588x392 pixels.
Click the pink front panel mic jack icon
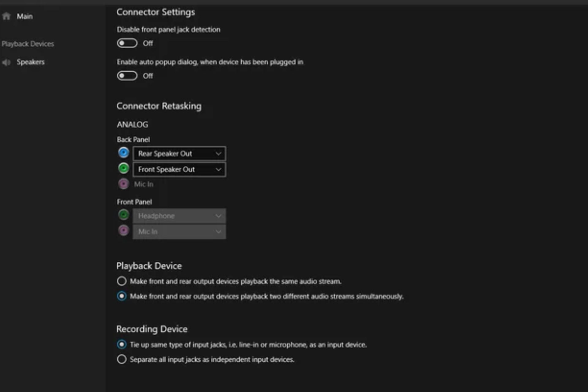point(123,231)
